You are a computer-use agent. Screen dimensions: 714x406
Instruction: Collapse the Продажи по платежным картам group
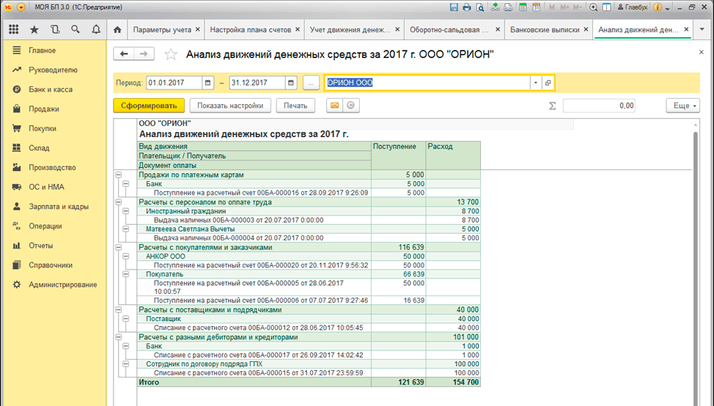119,175
